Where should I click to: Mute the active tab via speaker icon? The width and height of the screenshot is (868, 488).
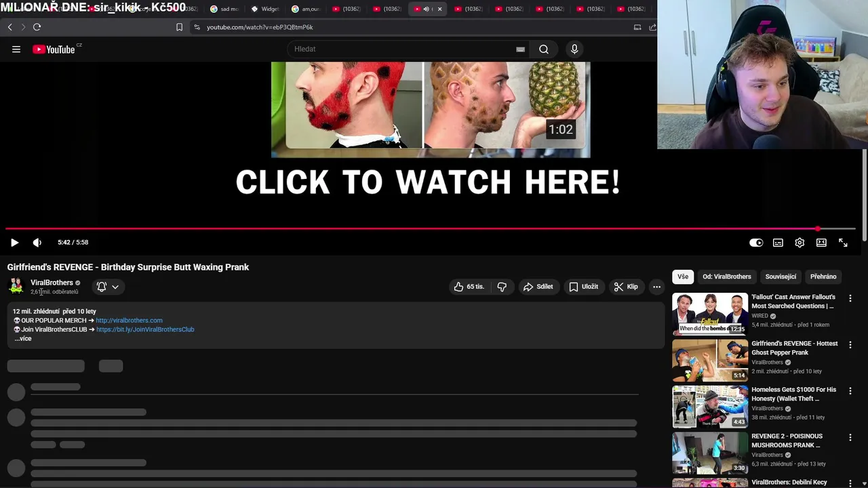click(x=426, y=9)
